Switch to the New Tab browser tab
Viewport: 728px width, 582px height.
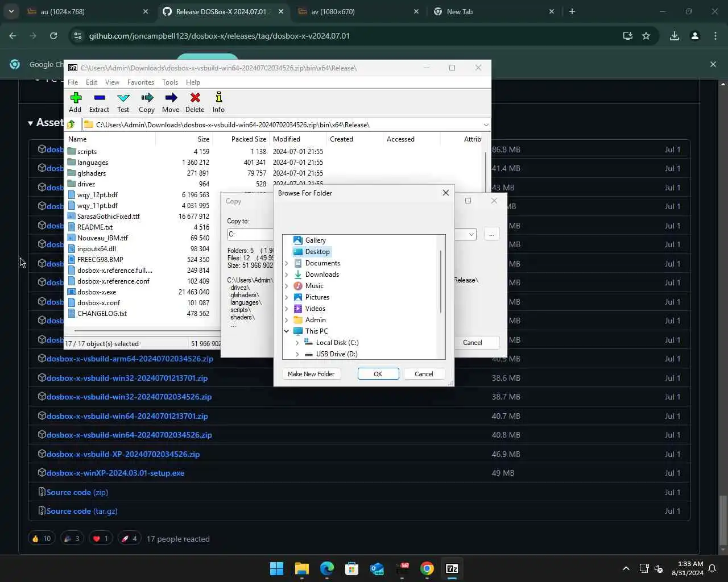(x=494, y=11)
